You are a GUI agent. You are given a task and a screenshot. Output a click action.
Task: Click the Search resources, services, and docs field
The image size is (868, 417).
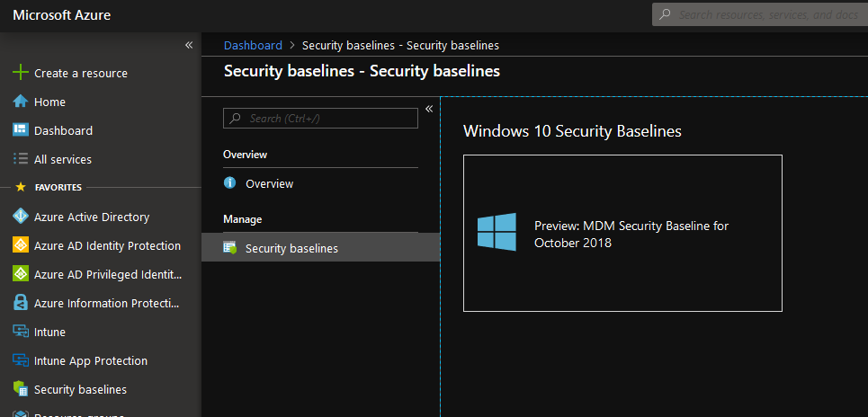(760, 15)
